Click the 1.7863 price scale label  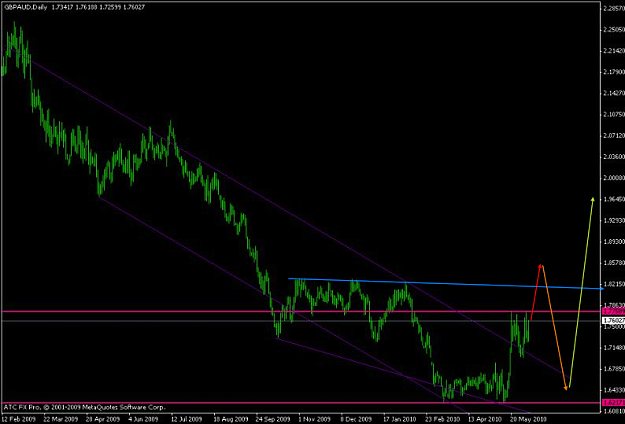[x=614, y=305]
